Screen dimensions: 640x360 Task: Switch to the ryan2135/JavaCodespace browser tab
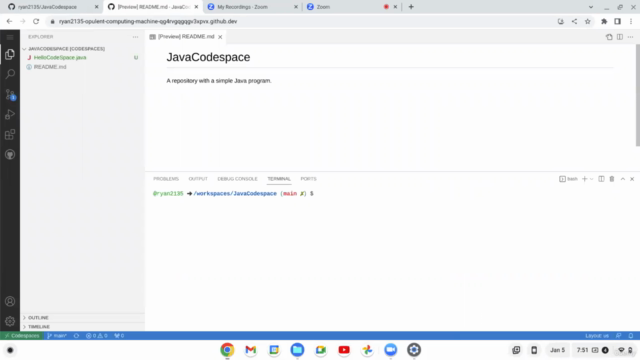point(53,7)
